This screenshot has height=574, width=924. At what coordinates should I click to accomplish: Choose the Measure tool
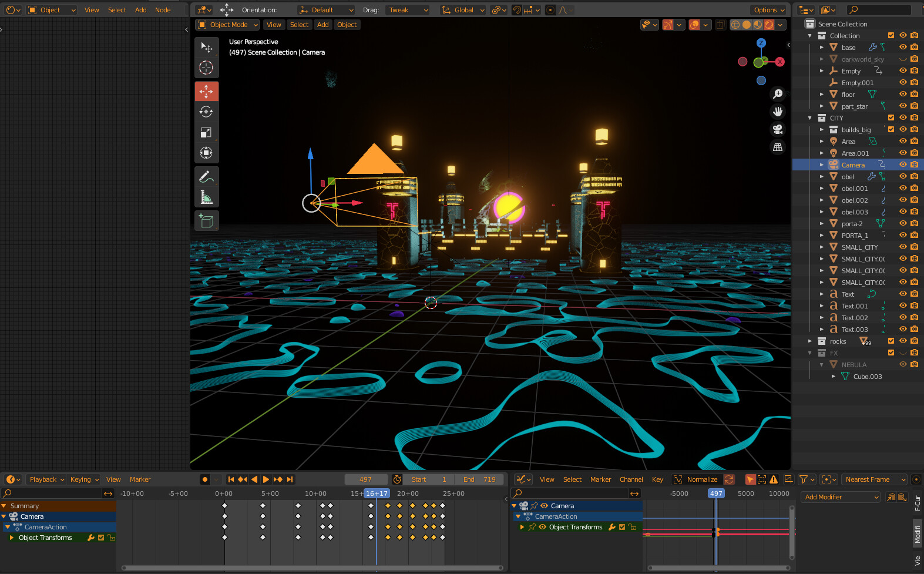(206, 197)
